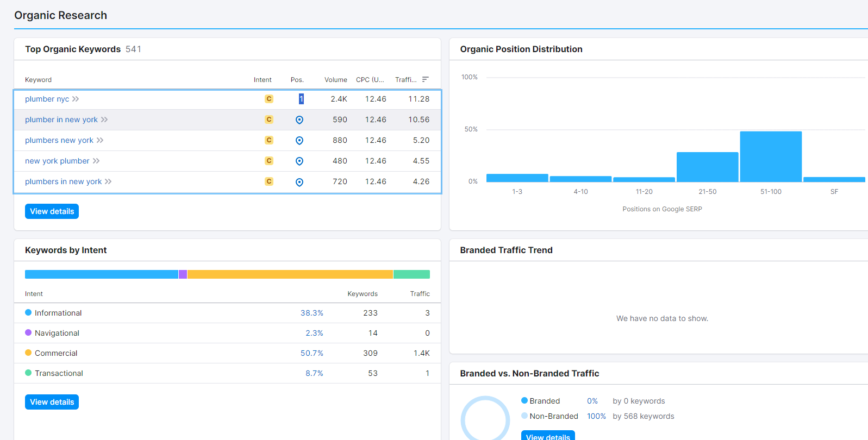Viewport: 868px width, 440px height.
Task: Click View details under Branded vs. Non-Branded Traffic
Action: point(548,435)
